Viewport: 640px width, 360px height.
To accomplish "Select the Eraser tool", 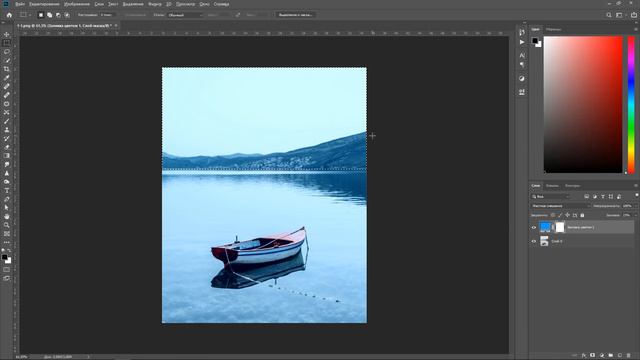I will [x=7, y=147].
